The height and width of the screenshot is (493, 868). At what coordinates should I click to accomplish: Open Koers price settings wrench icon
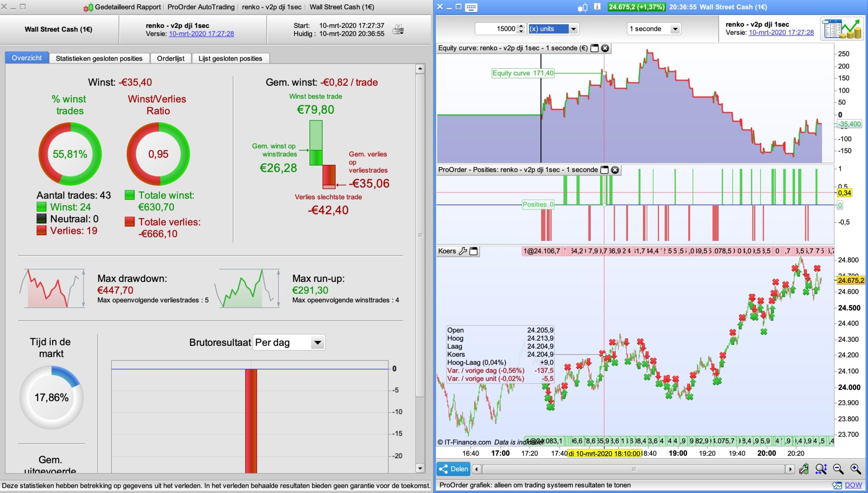(463, 251)
